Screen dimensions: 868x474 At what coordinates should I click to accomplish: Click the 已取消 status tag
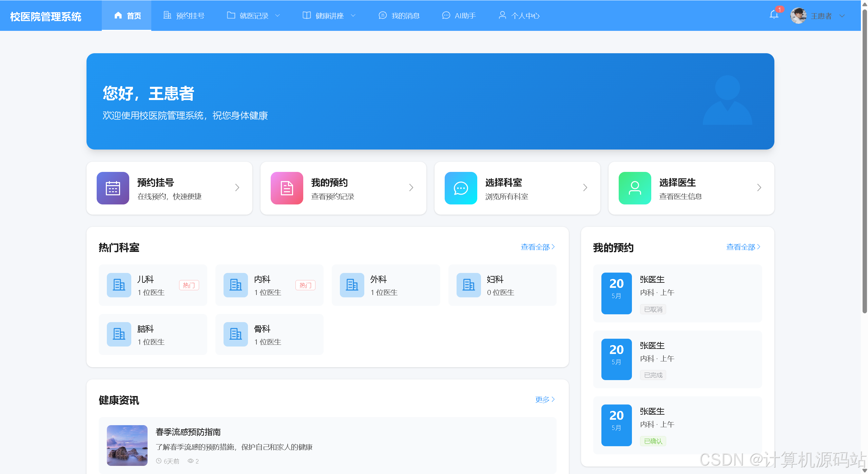[653, 309]
